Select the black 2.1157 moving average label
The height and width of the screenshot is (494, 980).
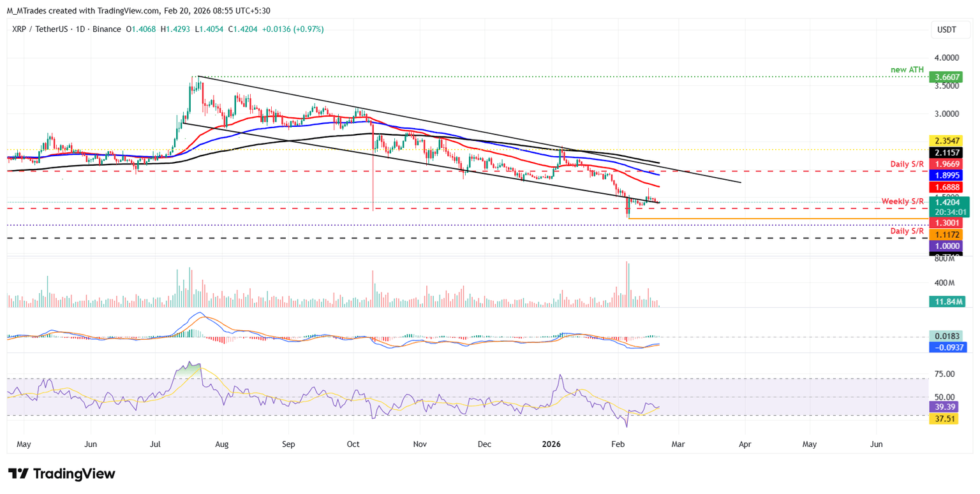[948, 153]
